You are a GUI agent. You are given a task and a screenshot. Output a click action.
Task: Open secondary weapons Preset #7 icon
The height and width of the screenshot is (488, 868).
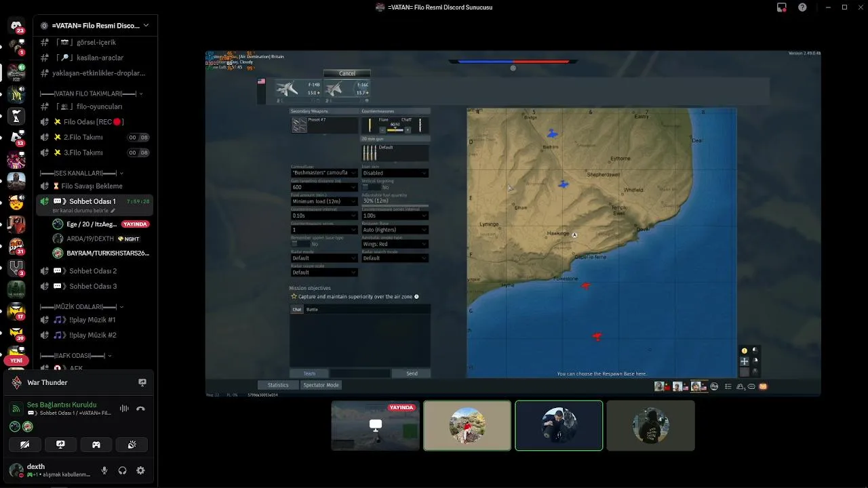[x=299, y=125]
